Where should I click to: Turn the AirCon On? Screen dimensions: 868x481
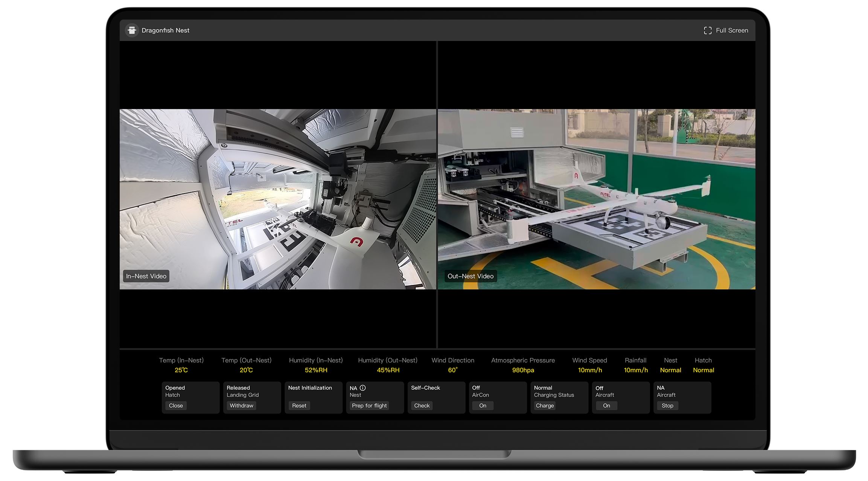pos(483,405)
